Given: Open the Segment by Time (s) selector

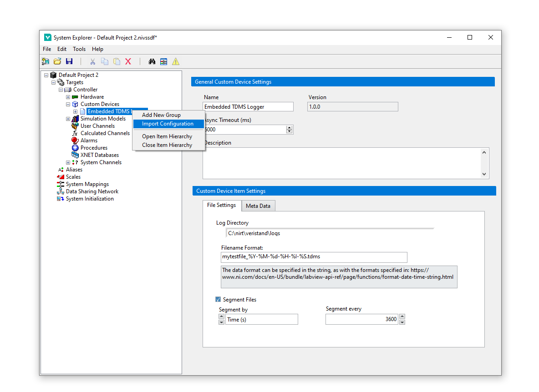Looking at the screenshot, I should point(262,319).
